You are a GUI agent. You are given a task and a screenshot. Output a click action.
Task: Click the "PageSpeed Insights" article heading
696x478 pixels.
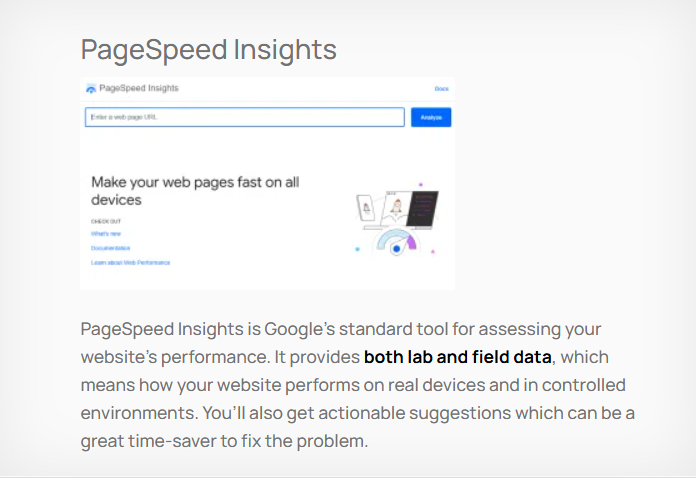208,50
